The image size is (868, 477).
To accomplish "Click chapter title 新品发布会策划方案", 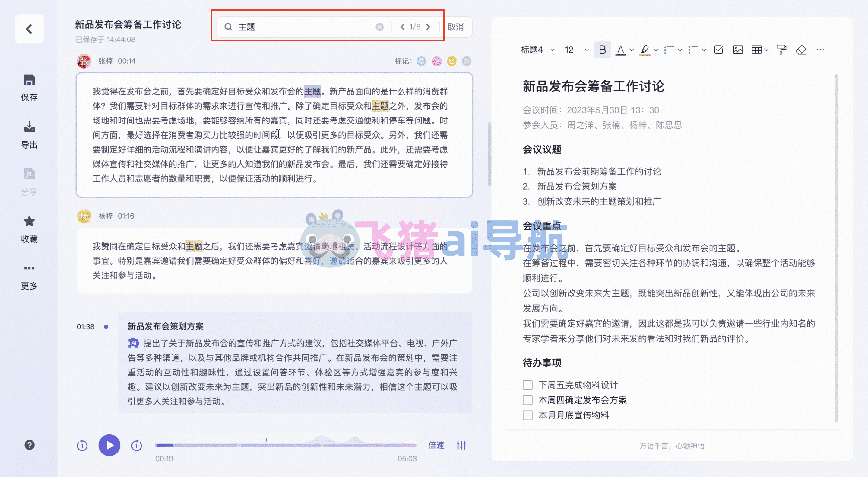I will point(166,327).
